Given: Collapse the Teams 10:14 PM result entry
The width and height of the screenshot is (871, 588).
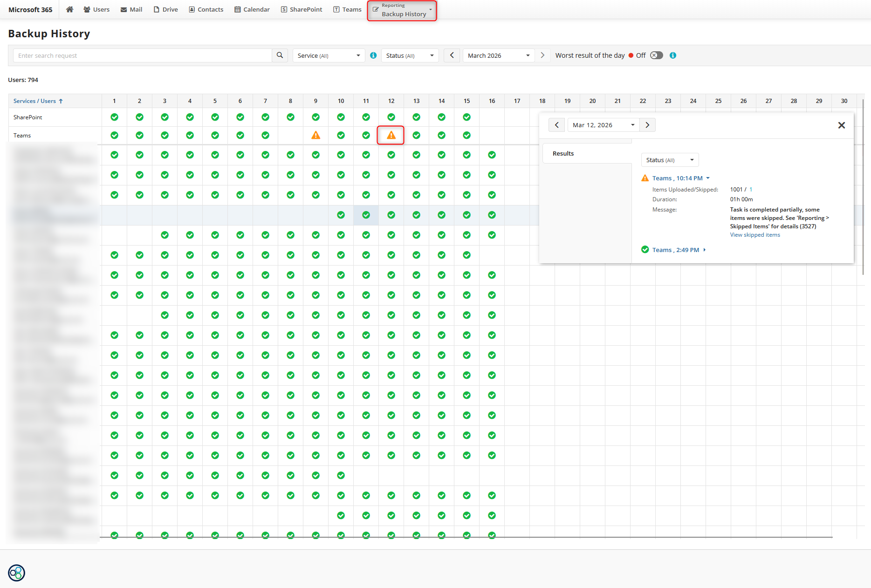Looking at the screenshot, I should [x=680, y=178].
